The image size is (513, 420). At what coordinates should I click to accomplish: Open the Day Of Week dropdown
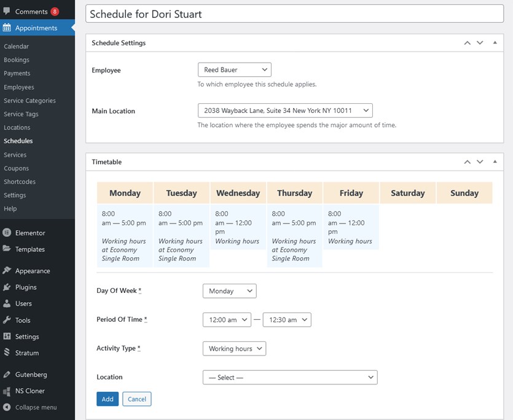(x=229, y=291)
